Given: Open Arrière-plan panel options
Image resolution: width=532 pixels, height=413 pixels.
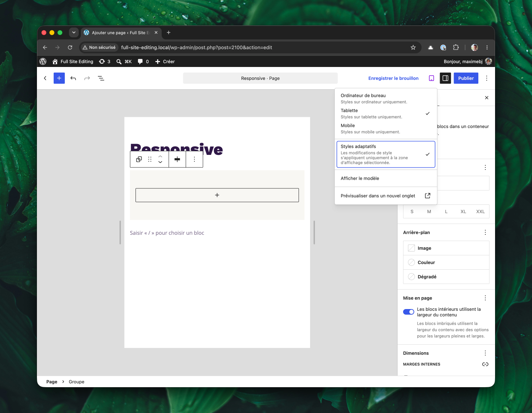Looking at the screenshot, I should [485, 232].
